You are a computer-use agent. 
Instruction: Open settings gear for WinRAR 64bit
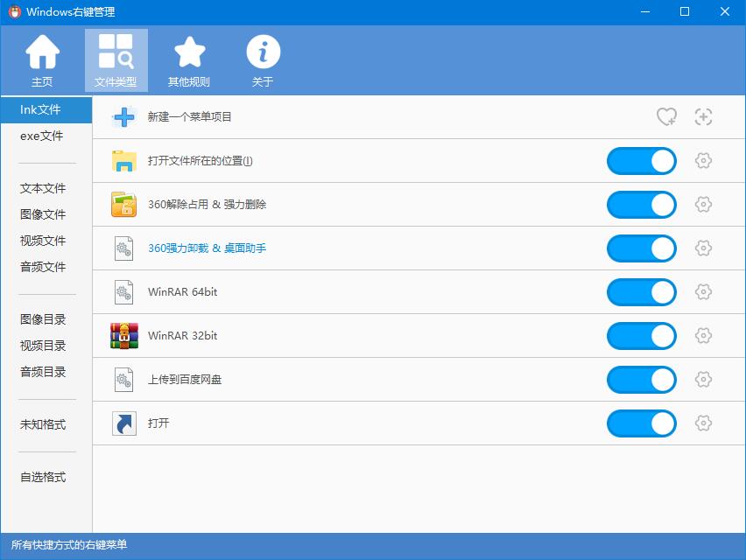703,292
